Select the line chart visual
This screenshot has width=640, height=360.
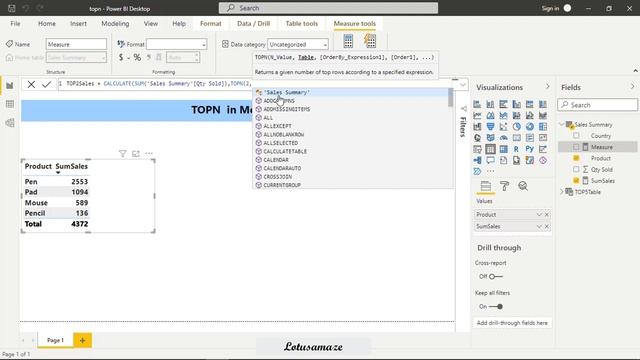pos(477,116)
